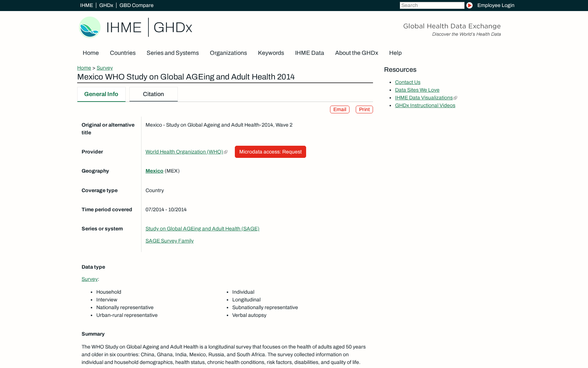Open Series and Systems menu
This screenshot has width=588, height=368.
coord(173,53)
